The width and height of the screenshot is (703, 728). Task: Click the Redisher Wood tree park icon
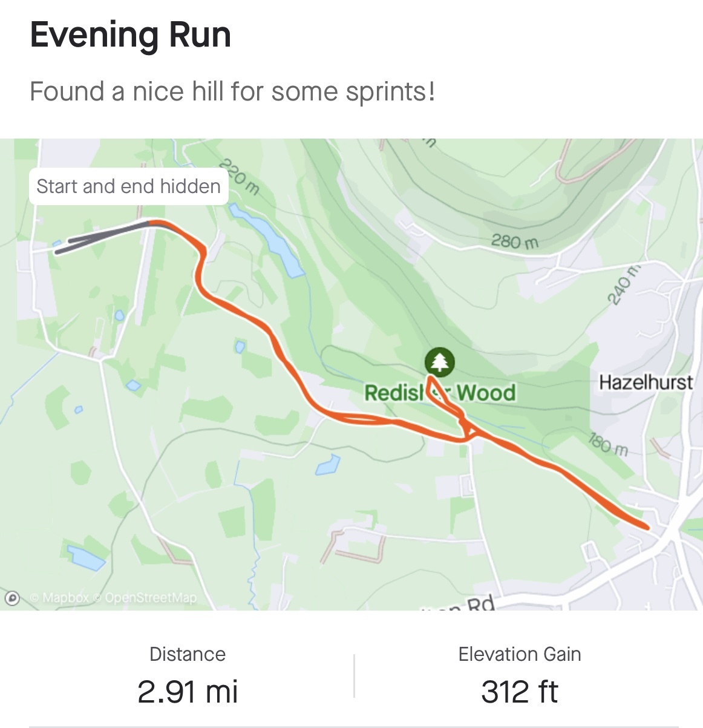pos(439,362)
